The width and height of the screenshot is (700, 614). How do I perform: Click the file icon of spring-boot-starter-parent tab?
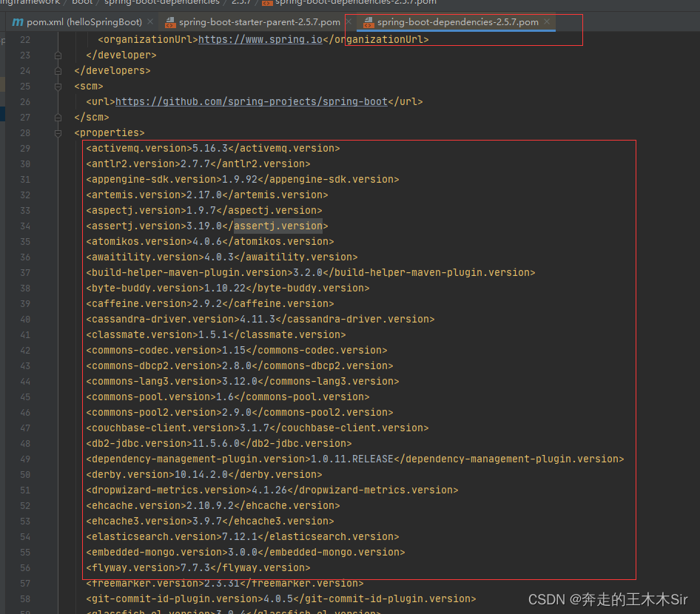click(x=170, y=22)
